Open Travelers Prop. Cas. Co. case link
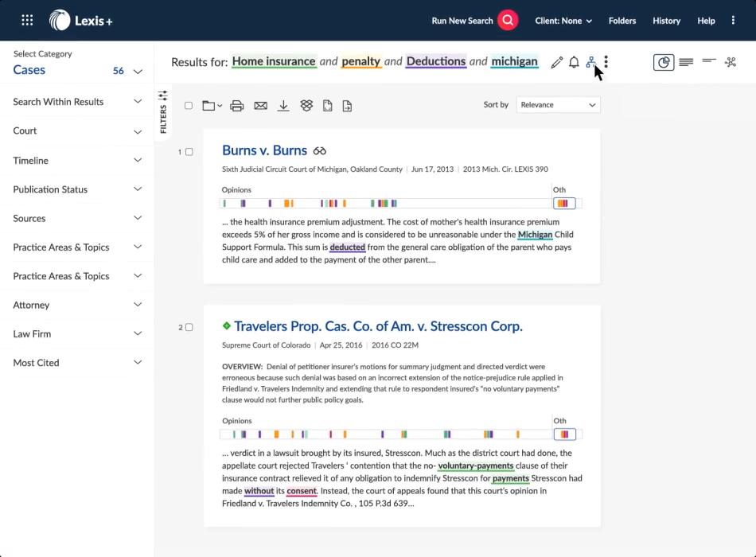The height and width of the screenshot is (557, 756). click(x=378, y=326)
